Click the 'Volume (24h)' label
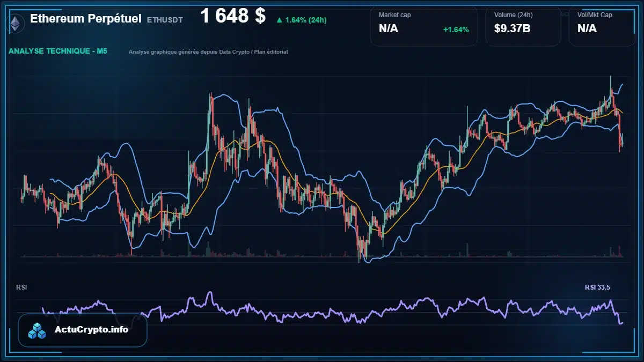Image resolution: width=644 pixels, height=362 pixels. [x=513, y=15]
